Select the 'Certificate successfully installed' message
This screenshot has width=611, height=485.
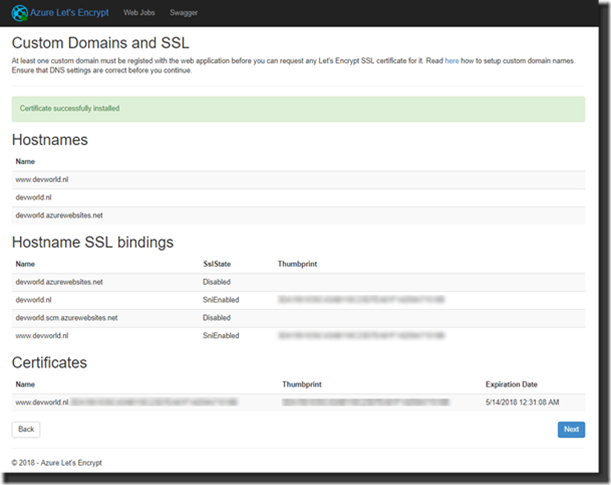pos(70,108)
